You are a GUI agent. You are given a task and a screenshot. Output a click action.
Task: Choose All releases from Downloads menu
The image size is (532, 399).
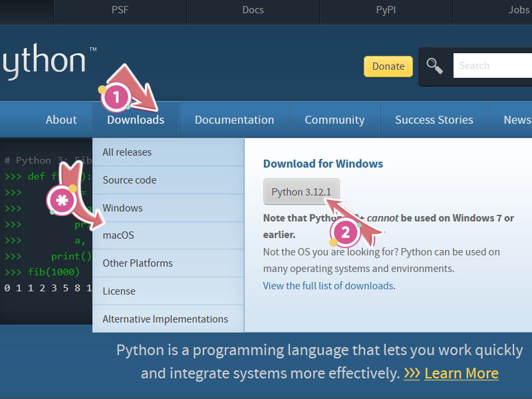coord(127,152)
